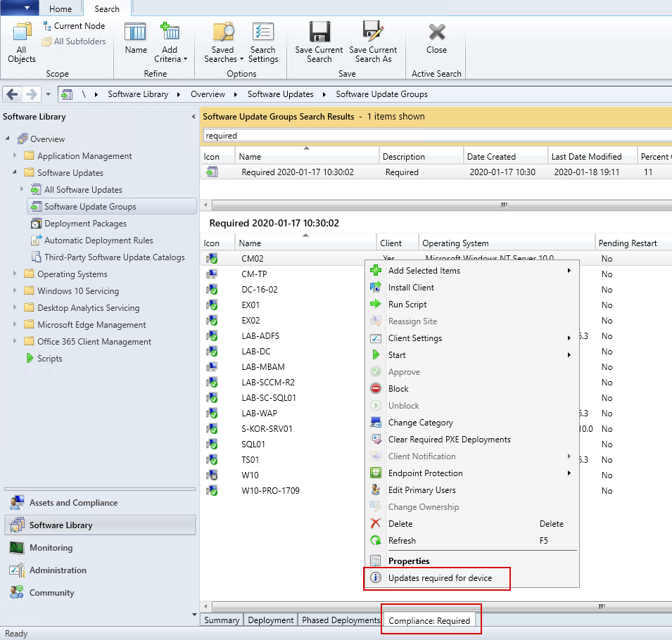
Task: Select Current Node scope option
Action: point(74,26)
